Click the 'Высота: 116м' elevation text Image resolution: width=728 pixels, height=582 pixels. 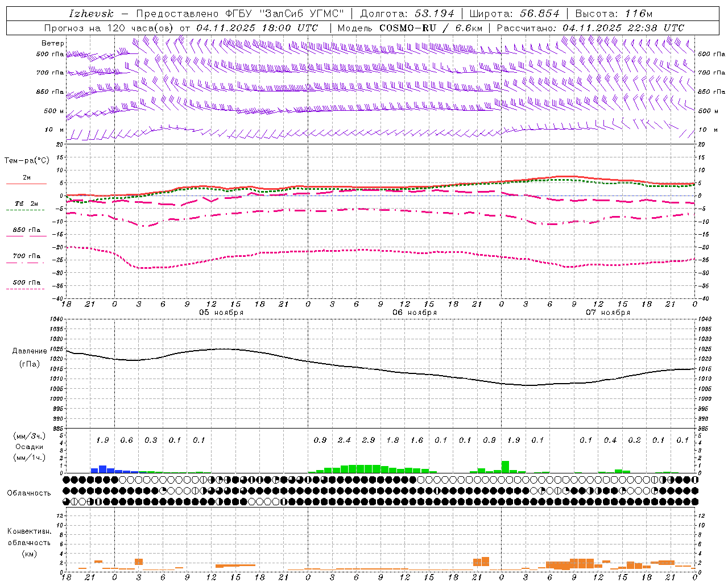pyautogui.click(x=614, y=14)
